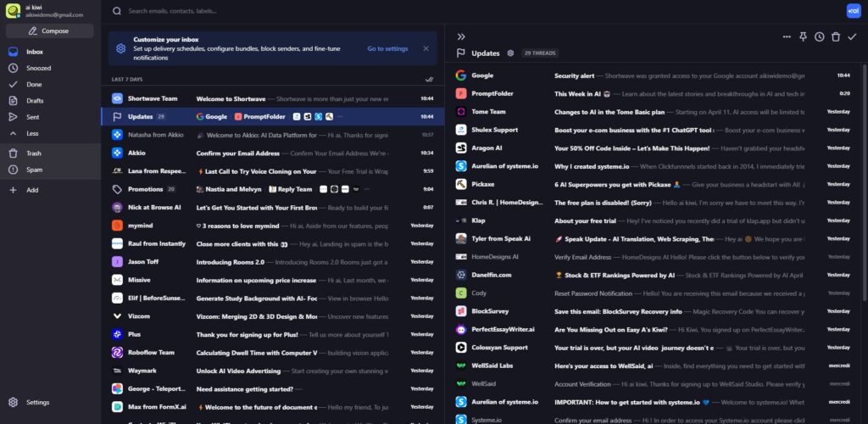Click Tyler from Speak AI avatar
The image size is (868, 424).
click(460, 238)
